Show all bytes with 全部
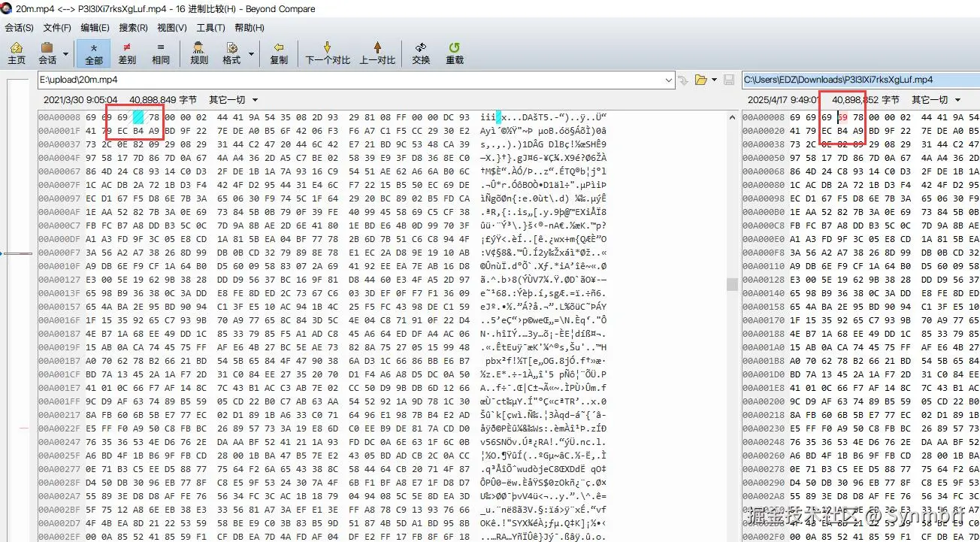Image resolution: width=980 pixels, height=542 pixels. [x=93, y=53]
